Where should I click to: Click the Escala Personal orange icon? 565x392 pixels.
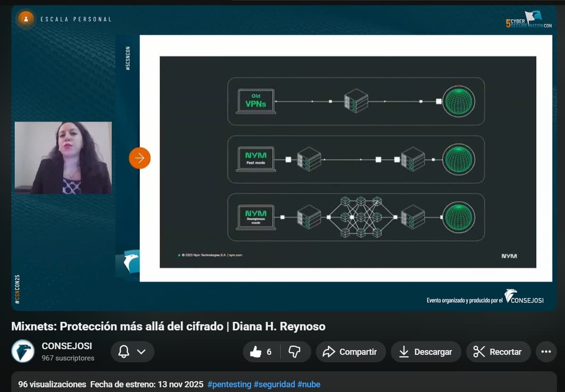click(26, 19)
